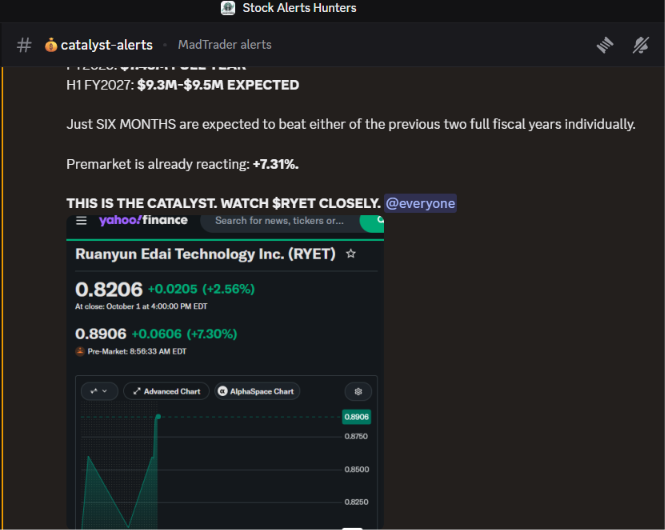The image size is (665, 530).
Task: Open the Stock Alerts Hunters server icon
Action: coord(228,8)
